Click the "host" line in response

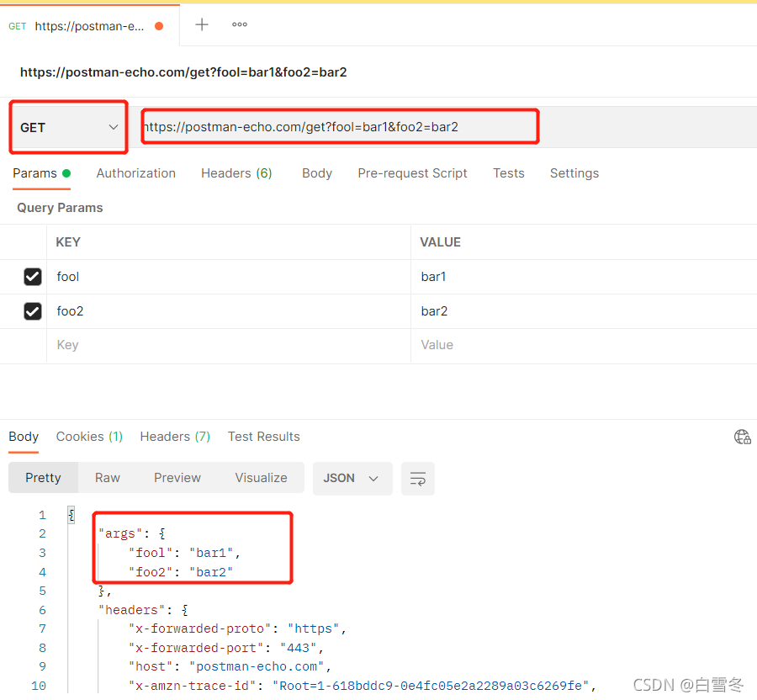(x=230, y=666)
